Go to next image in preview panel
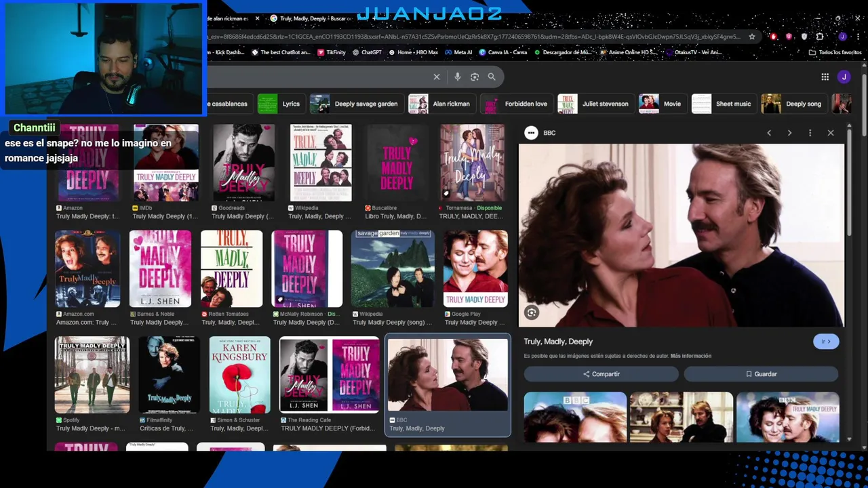 (x=789, y=133)
